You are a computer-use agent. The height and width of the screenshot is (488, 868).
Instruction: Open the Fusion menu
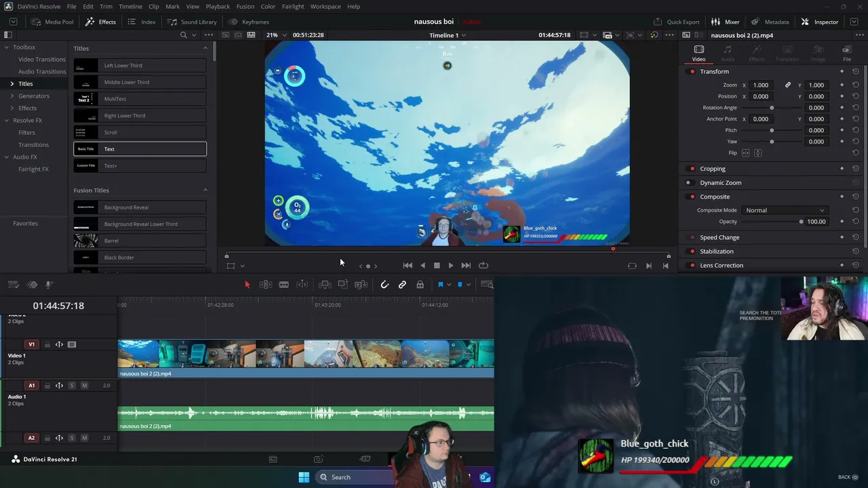[245, 7]
